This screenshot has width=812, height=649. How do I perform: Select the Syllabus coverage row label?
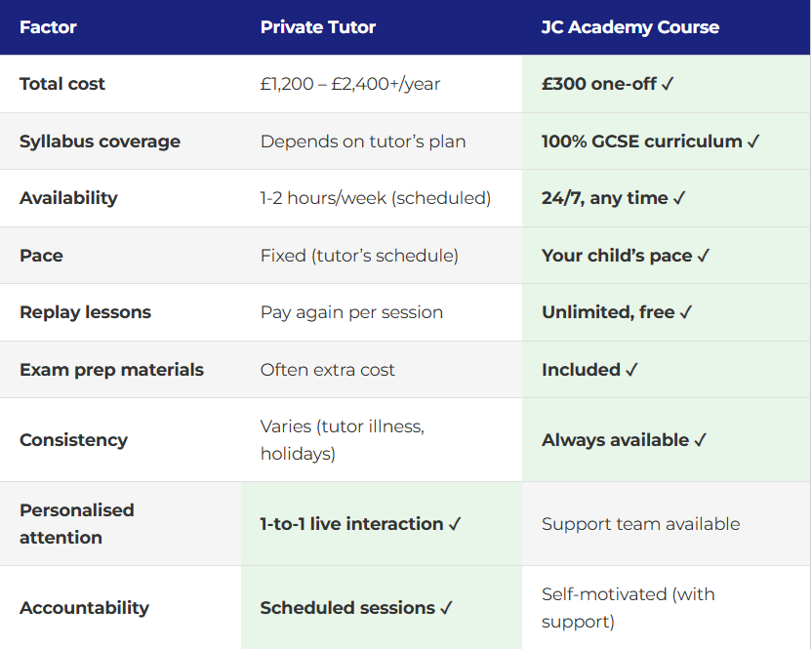tap(100, 142)
